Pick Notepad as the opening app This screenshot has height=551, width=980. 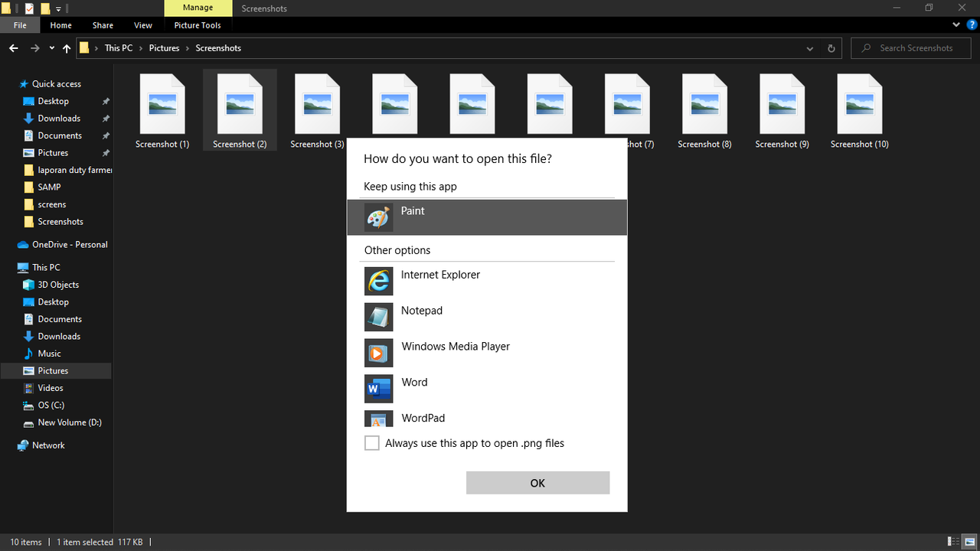(487, 317)
